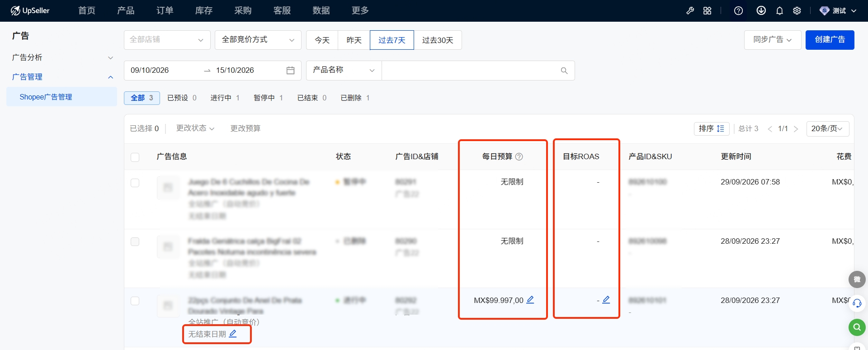Choose the past 30 days filter

(x=438, y=40)
